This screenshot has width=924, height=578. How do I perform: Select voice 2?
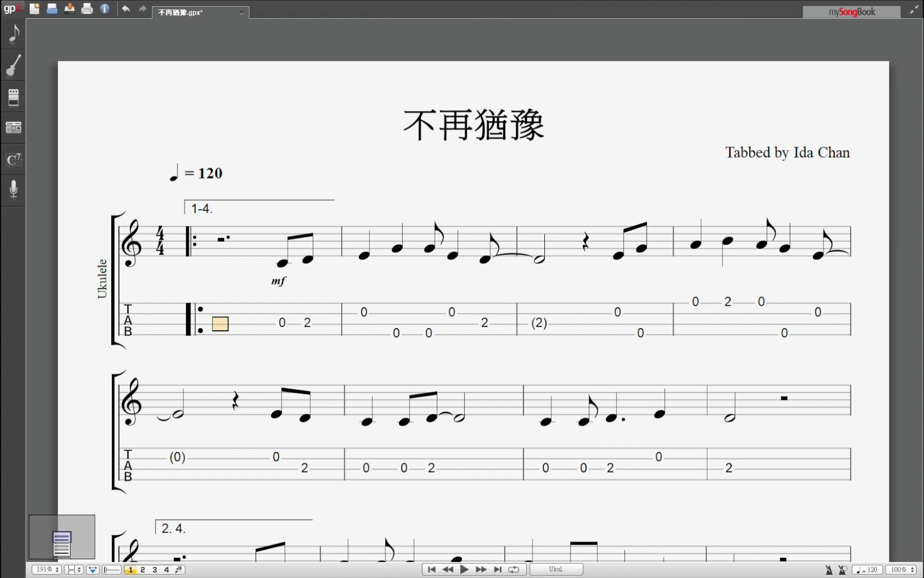click(x=143, y=569)
